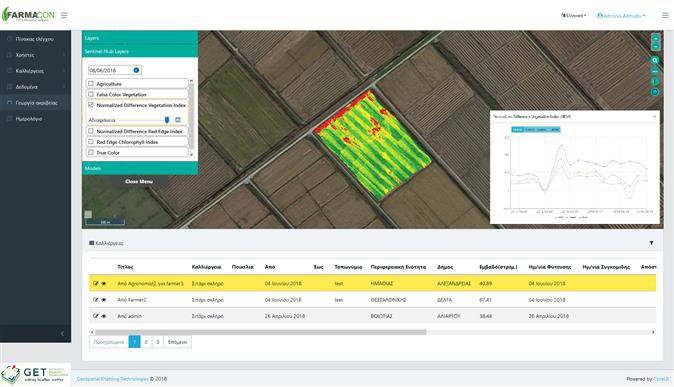
Task: Click the Επόμενη pagination button
Action: point(178,342)
